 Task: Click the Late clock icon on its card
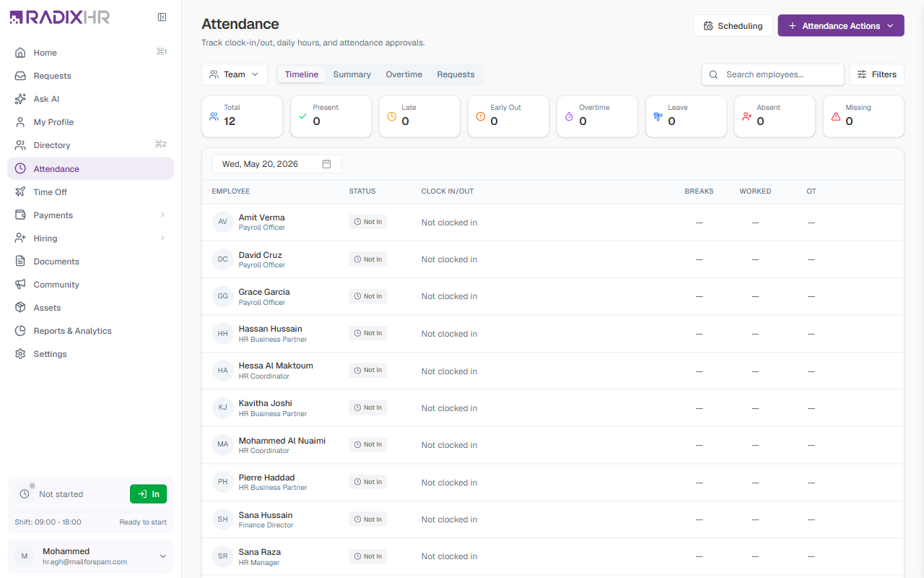click(x=392, y=116)
